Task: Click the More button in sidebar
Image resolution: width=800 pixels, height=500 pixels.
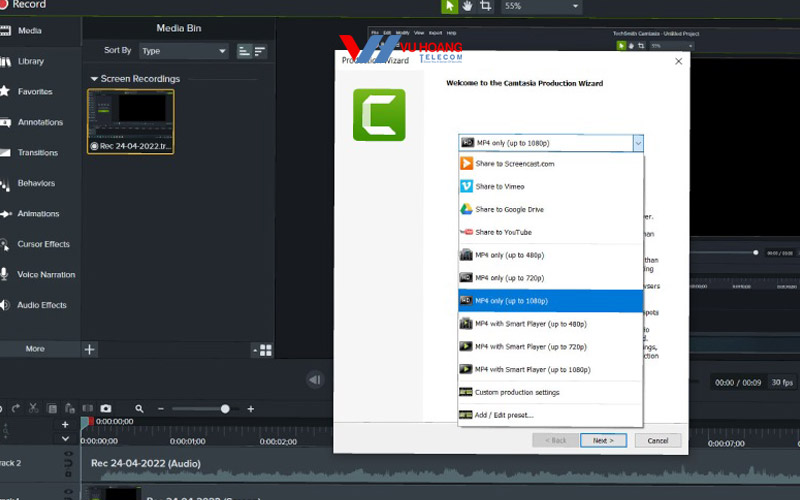Action: (35, 349)
